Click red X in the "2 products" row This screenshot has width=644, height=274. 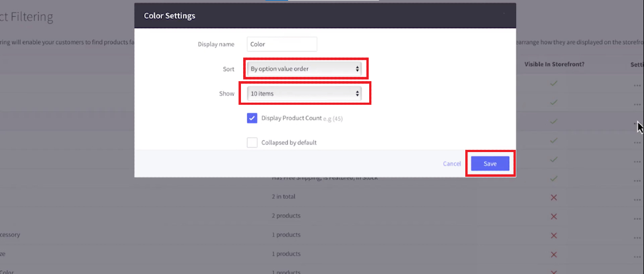pyautogui.click(x=554, y=216)
